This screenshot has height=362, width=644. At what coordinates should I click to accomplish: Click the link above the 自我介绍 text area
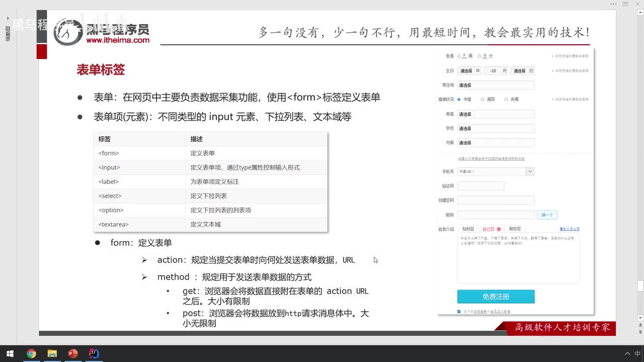pos(570,229)
